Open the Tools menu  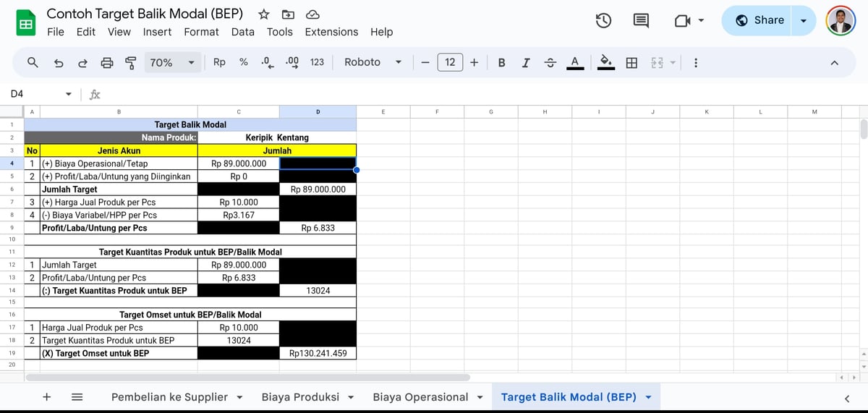point(280,32)
